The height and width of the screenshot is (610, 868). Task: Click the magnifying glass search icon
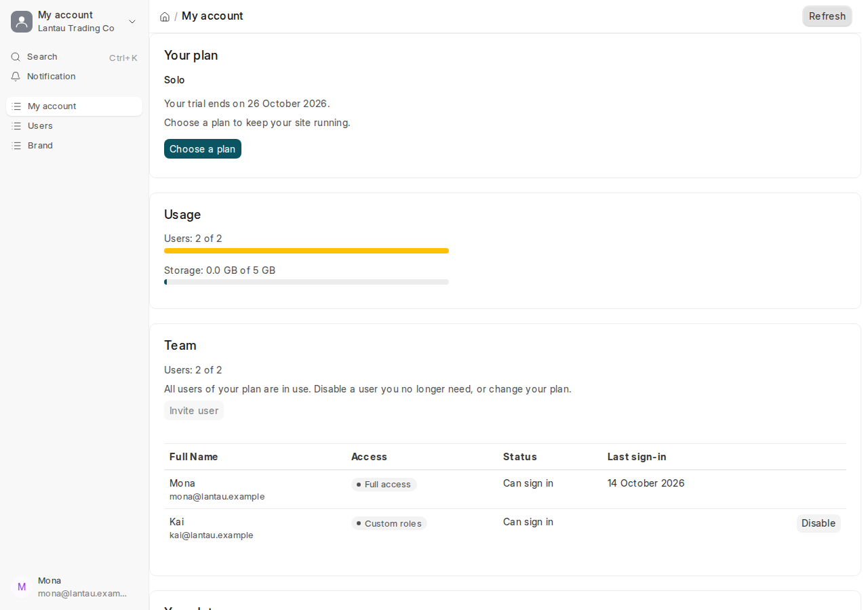tap(16, 57)
